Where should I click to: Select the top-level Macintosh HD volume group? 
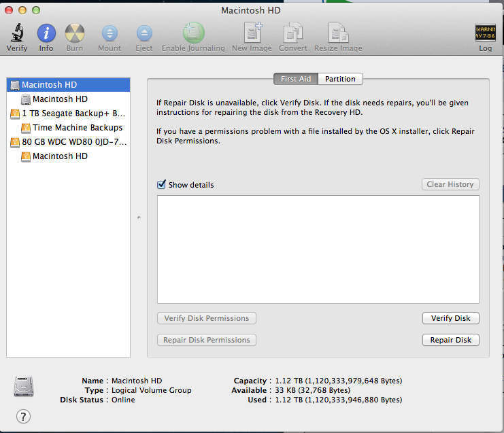tap(68, 85)
